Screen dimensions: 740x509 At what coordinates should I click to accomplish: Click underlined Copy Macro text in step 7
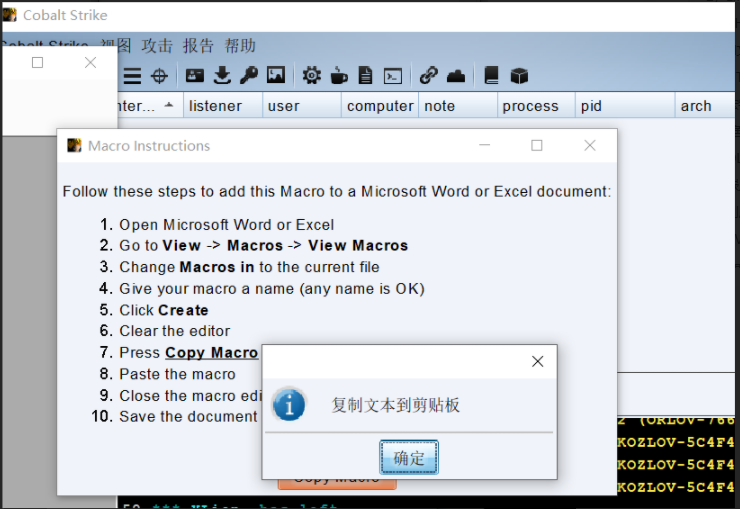[x=211, y=352]
